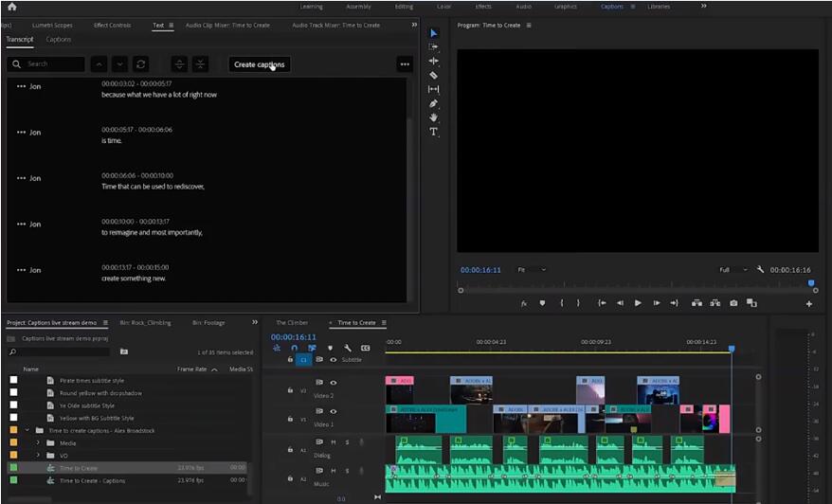The width and height of the screenshot is (832, 504).
Task: Select the Razor tool
Action: pyautogui.click(x=433, y=76)
